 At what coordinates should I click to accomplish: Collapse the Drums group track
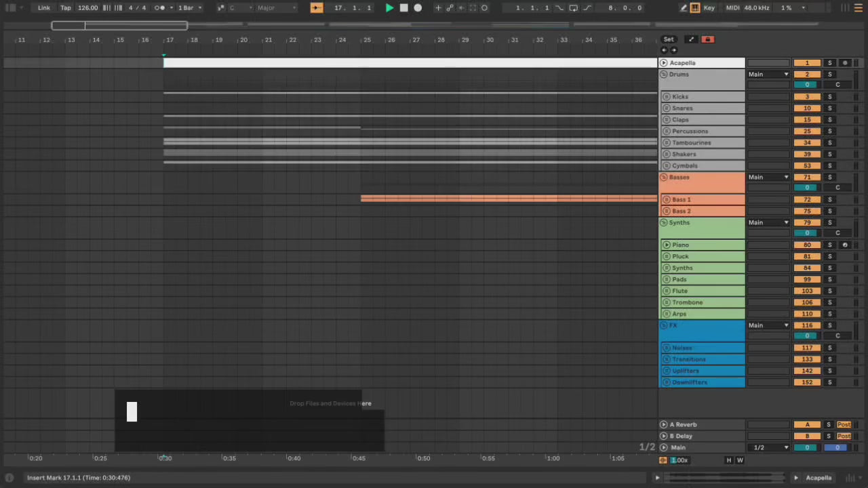[x=664, y=75]
